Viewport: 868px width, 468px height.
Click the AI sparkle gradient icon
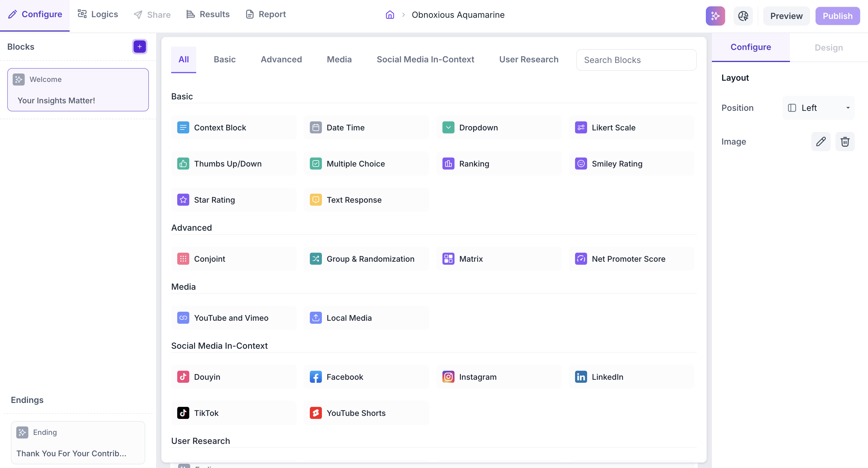715,16
